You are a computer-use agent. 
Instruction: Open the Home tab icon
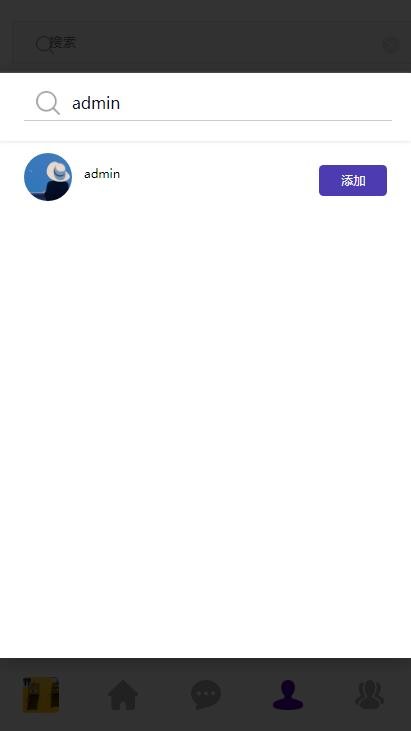click(123, 695)
